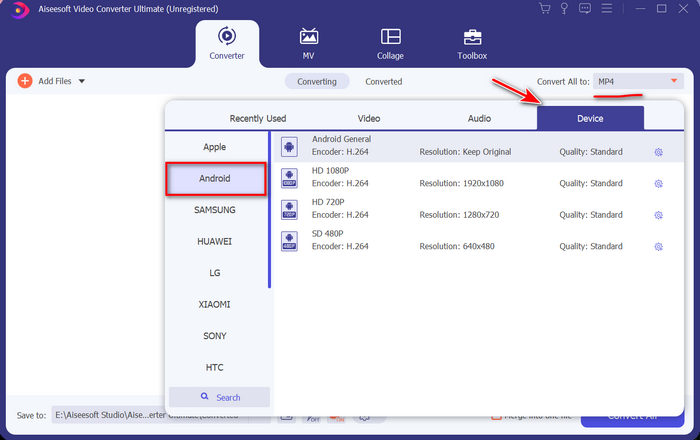Select the Audio format tab
700x440 pixels.
click(479, 118)
